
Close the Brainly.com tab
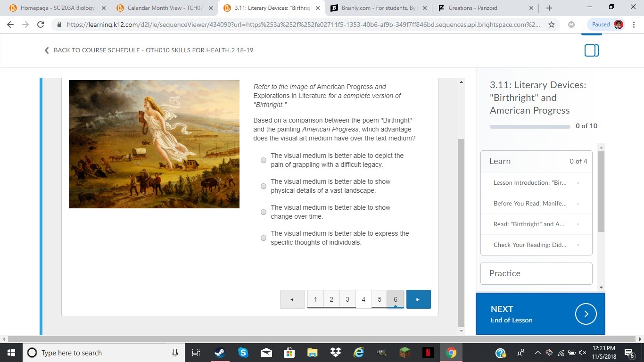coord(424,8)
